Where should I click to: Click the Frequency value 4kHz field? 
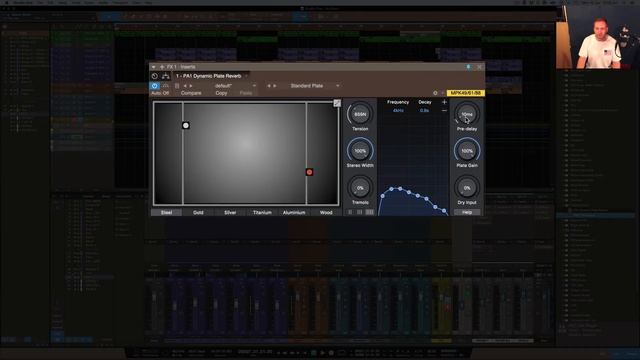(x=398, y=111)
